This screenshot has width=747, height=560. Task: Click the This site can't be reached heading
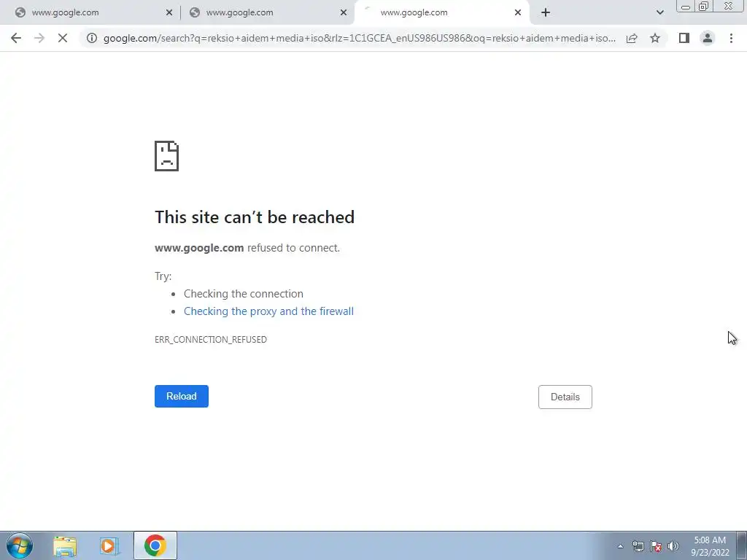[x=255, y=217]
